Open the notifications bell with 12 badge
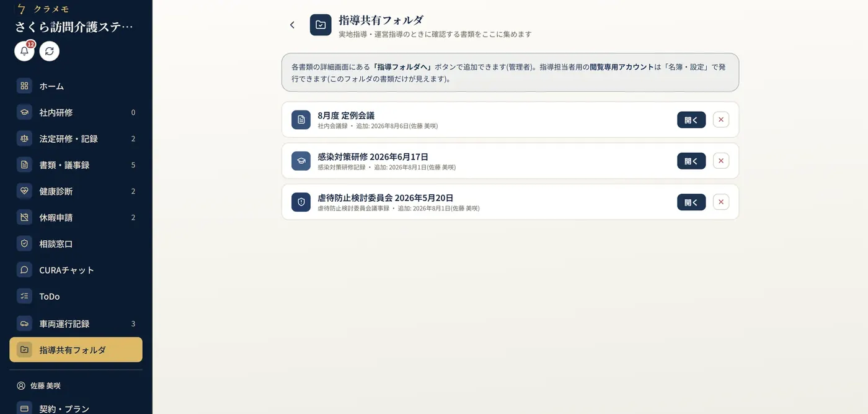Screen dimensions: 868x414 click(25, 51)
